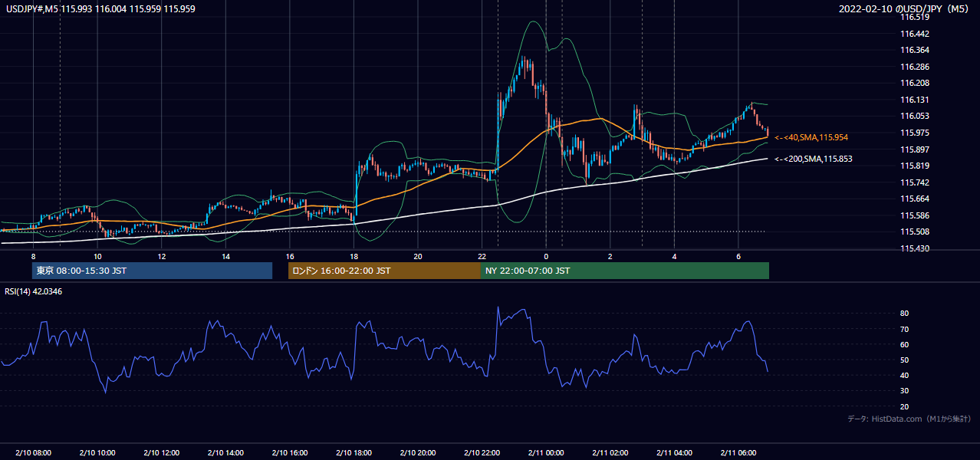Click hour tick 14 under the price chart
Viewport: 980px width, 460px height.
point(225,256)
